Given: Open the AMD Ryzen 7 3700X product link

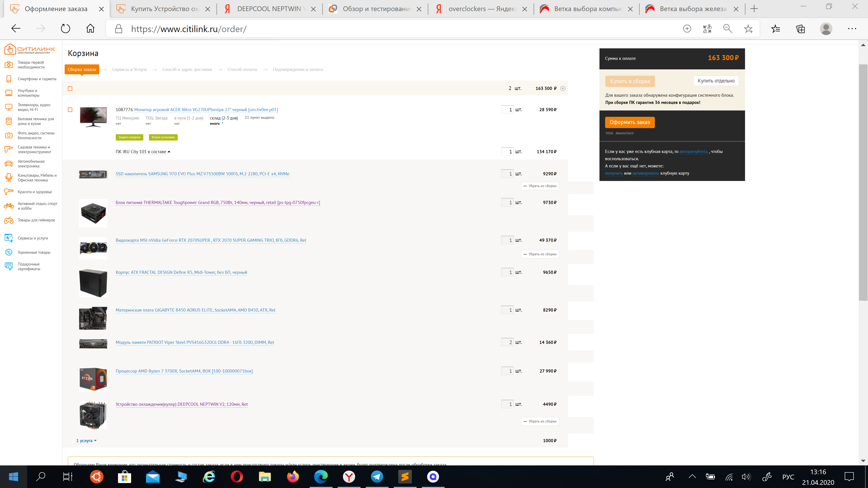Looking at the screenshot, I should click(184, 371).
